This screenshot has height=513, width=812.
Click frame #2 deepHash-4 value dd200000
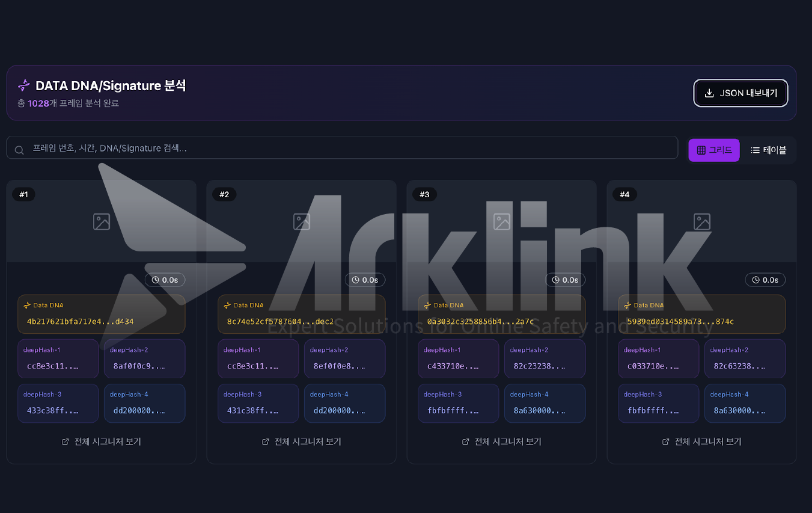339,411
